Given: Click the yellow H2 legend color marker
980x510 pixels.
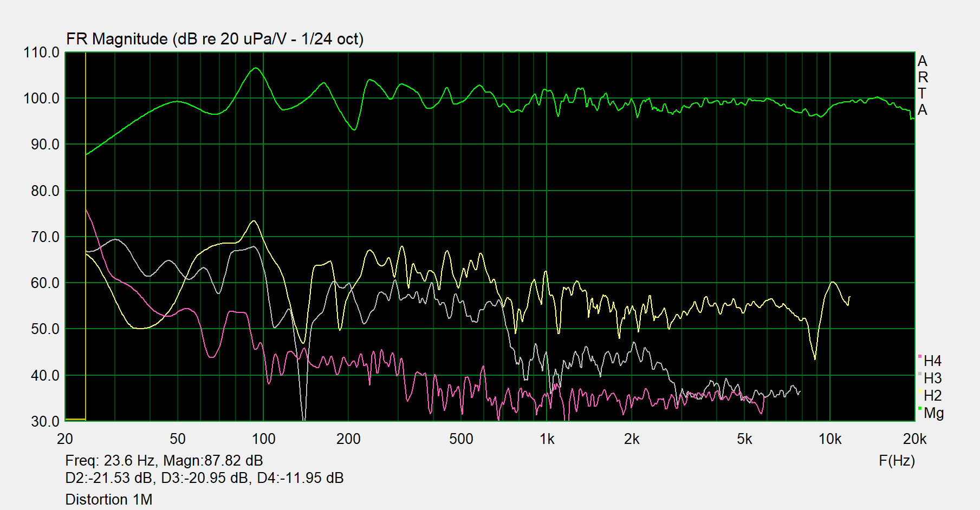Looking at the screenshot, I should click(920, 391).
